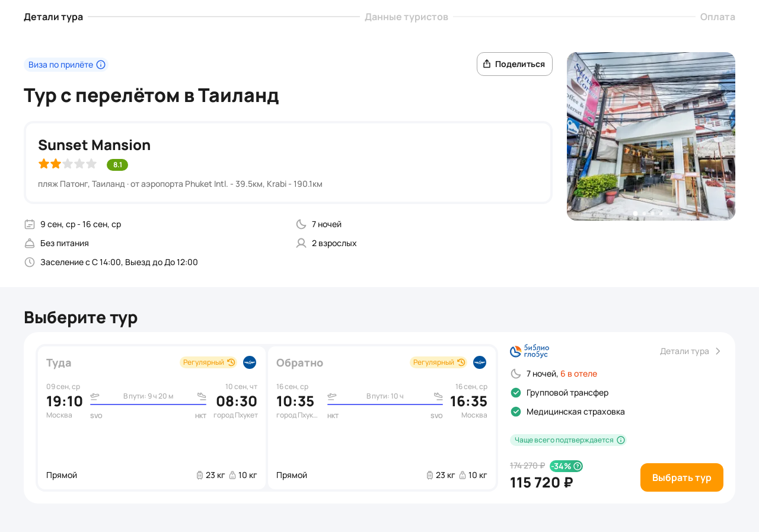The image size is (759, 532).
Task: Click hand luggage icon in Туда card
Action: tap(232, 475)
